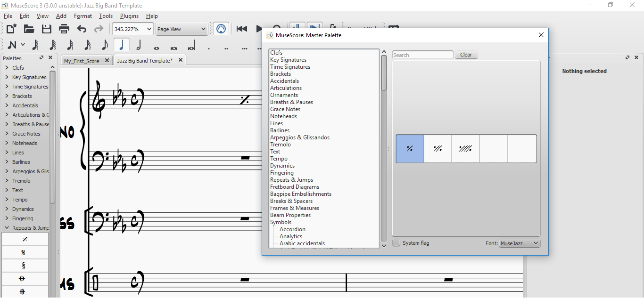Open the Edit menu

25,16
